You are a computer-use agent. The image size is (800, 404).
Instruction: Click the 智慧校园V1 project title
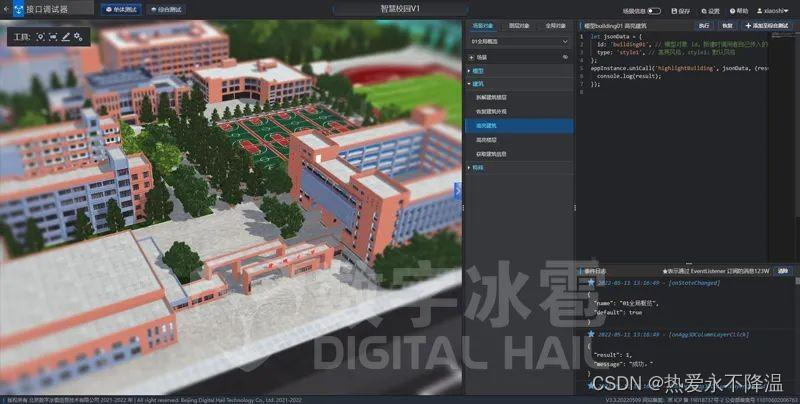point(401,9)
